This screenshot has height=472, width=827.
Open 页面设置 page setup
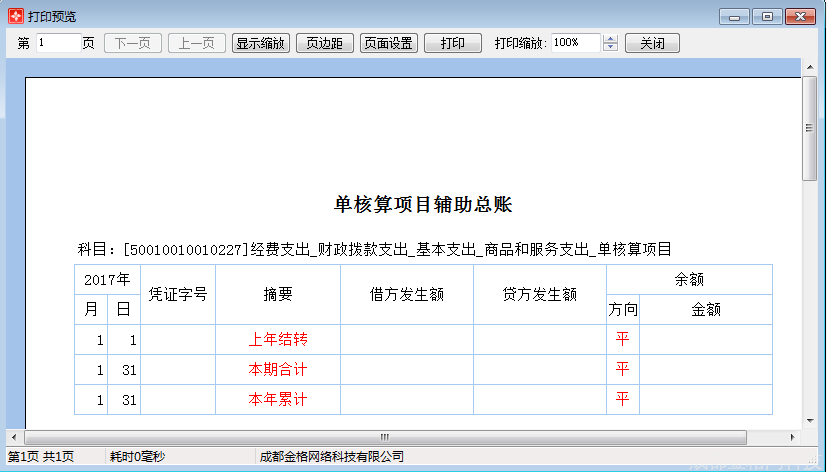(388, 43)
